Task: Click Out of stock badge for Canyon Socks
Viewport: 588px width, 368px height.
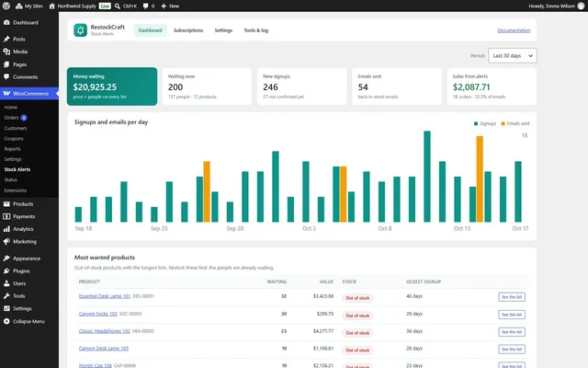Action: pyautogui.click(x=357, y=316)
